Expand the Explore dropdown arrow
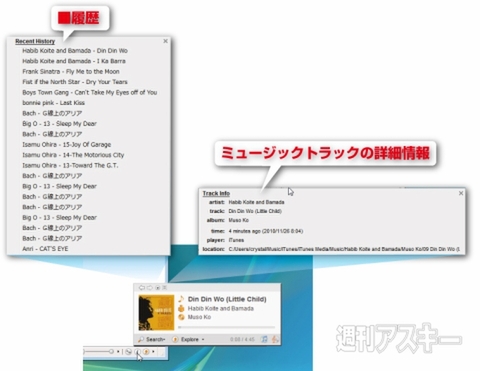This screenshot has height=371, width=480. 203,339
